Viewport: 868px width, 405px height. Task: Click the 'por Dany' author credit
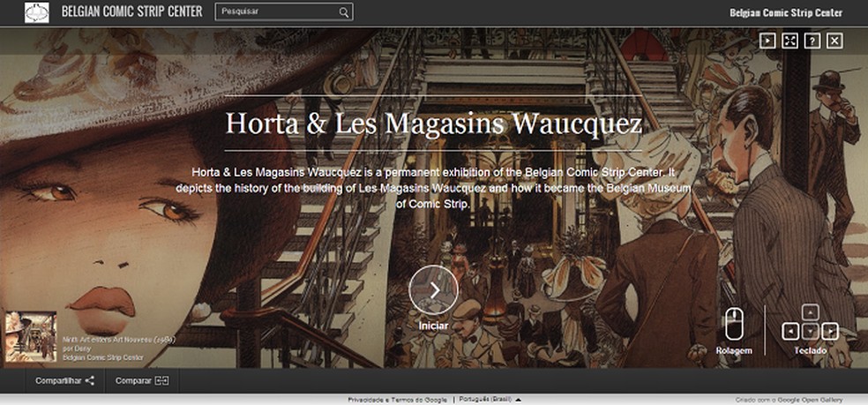(x=75, y=349)
